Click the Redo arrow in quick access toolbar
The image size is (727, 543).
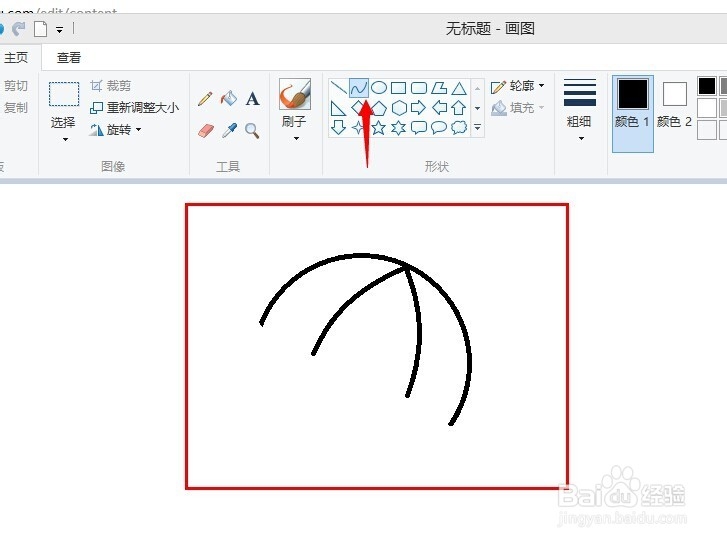[19, 29]
